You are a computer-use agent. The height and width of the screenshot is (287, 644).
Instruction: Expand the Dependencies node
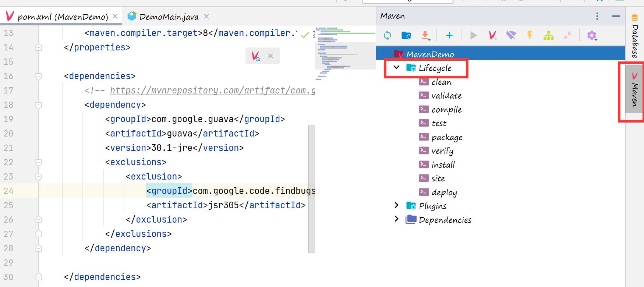pyautogui.click(x=396, y=219)
